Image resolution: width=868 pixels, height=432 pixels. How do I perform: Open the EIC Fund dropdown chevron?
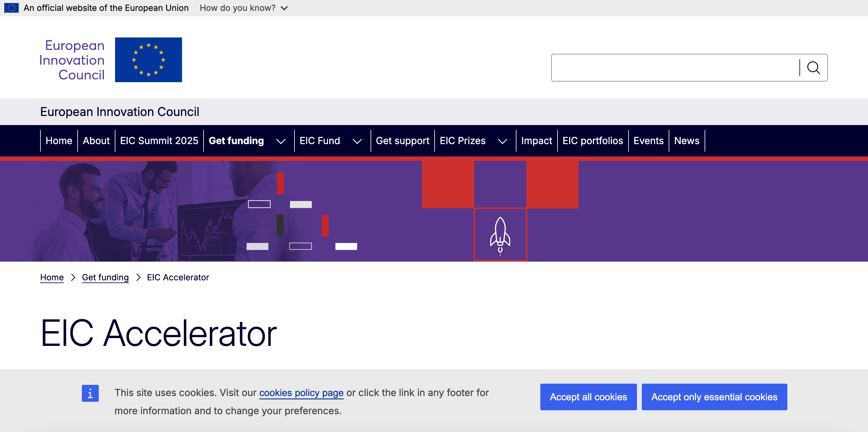(x=358, y=141)
